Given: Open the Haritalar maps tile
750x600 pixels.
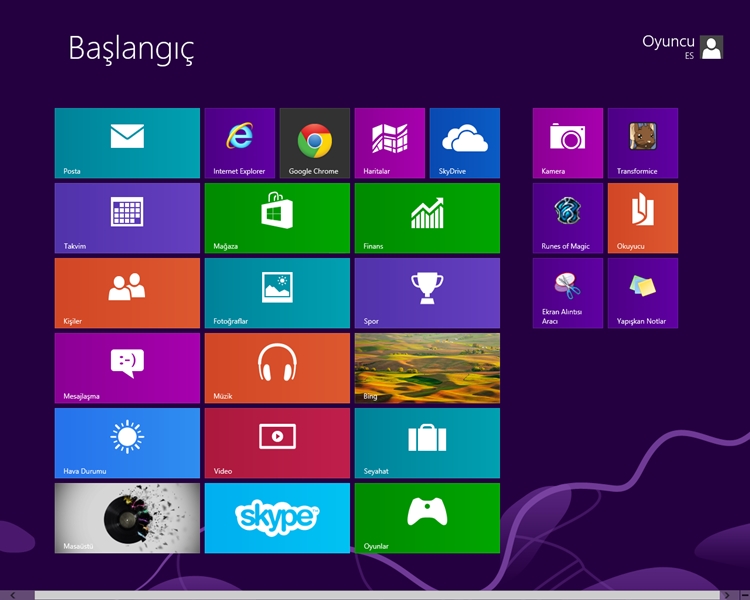Looking at the screenshot, I should [389, 143].
